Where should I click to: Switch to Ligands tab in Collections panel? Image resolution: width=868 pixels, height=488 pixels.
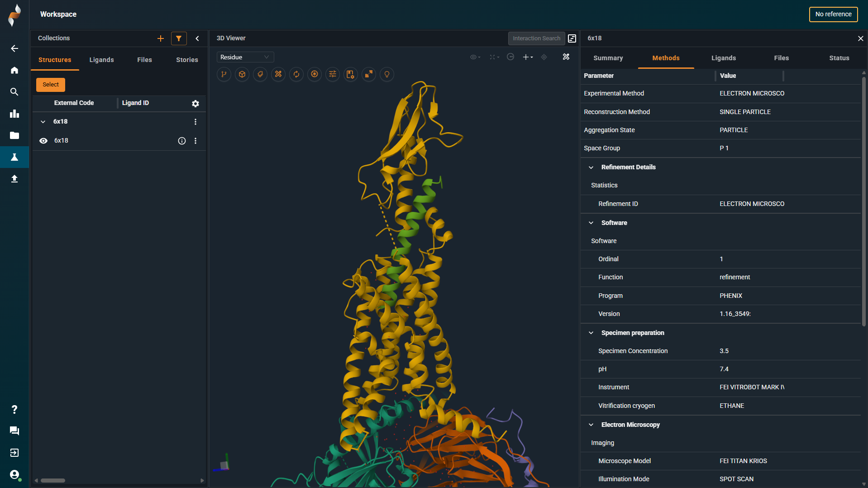pyautogui.click(x=101, y=60)
